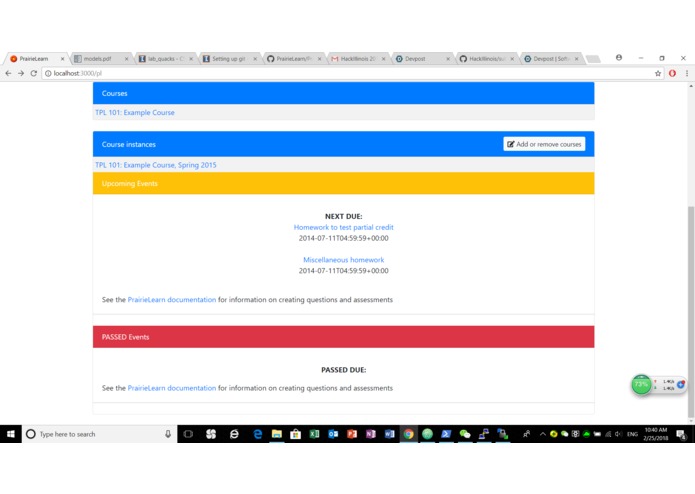
Task: Click the Cortana microphone icon
Action: point(168,434)
